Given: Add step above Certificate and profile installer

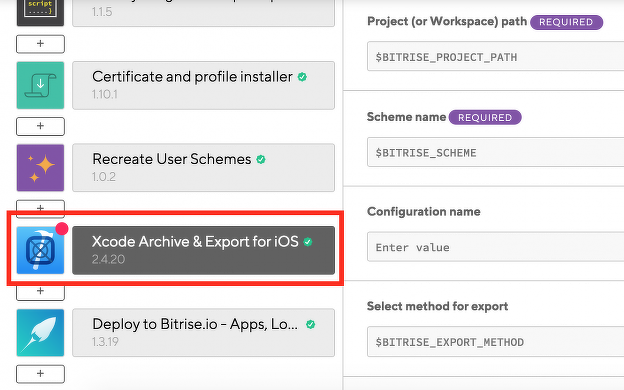Looking at the screenshot, I should tap(40, 44).
